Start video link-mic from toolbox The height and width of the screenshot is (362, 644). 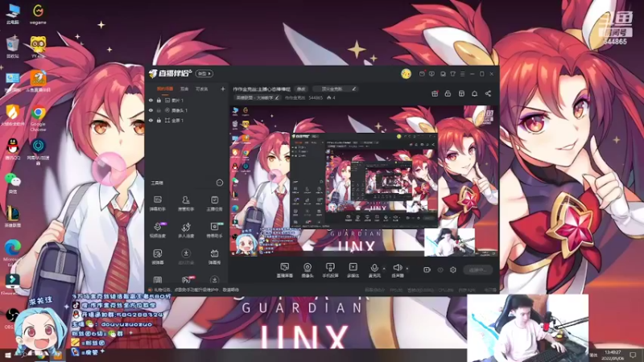(157, 230)
